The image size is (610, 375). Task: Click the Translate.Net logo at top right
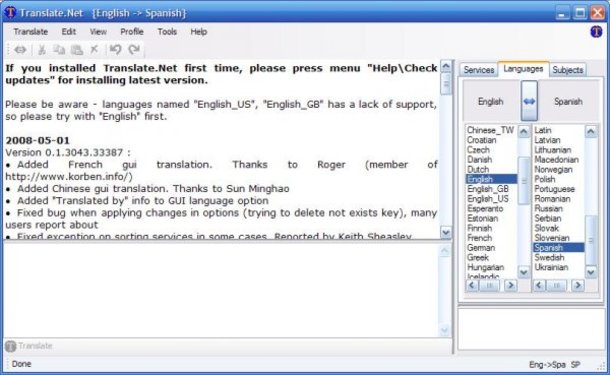click(x=596, y=32)
